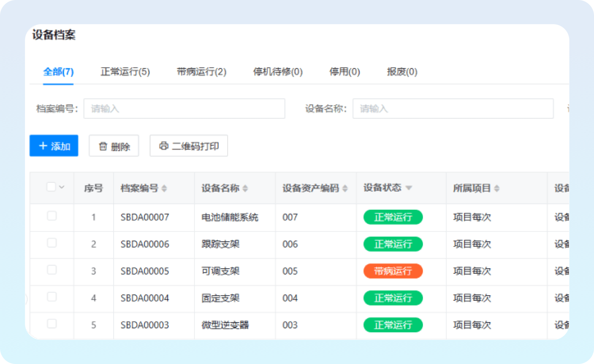
Task: Focus the 档案编号 search input field
Action: (x=184, y=108)
